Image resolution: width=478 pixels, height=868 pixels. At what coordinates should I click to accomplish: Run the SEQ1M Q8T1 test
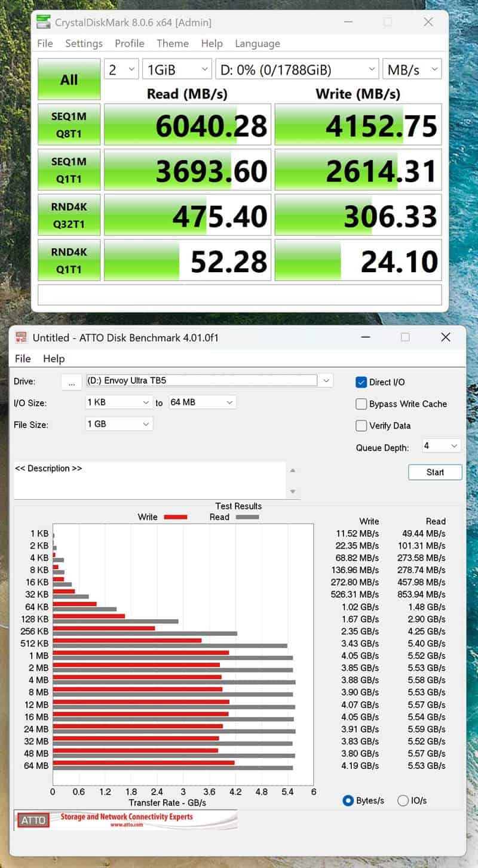[x=68, y=125]
